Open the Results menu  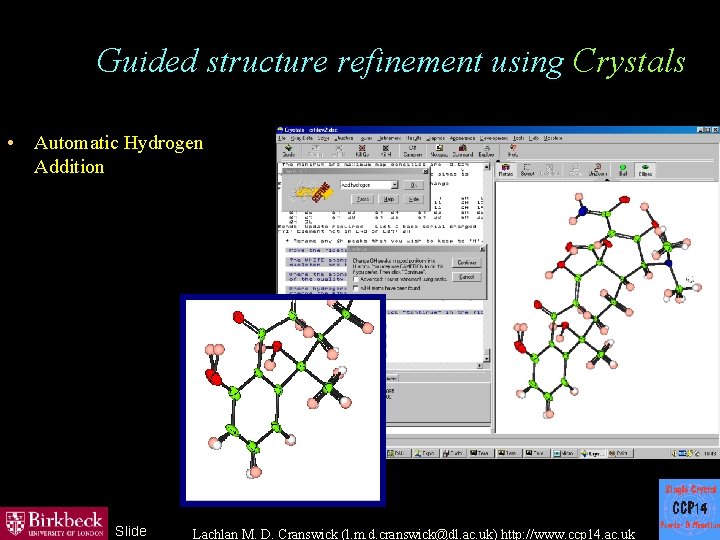point(414,138)
